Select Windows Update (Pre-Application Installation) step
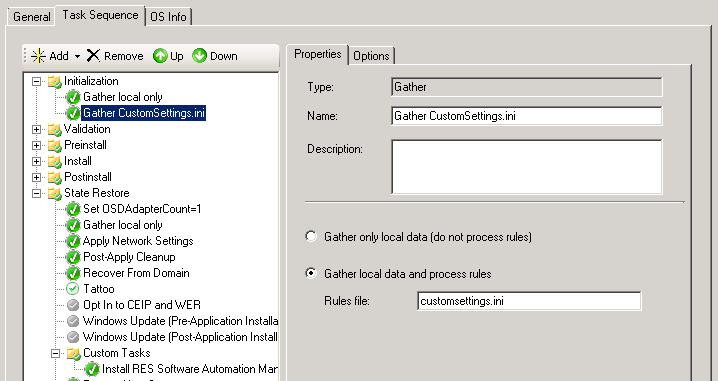This screenshot has height=381, width=718. [x=180, y=321]
